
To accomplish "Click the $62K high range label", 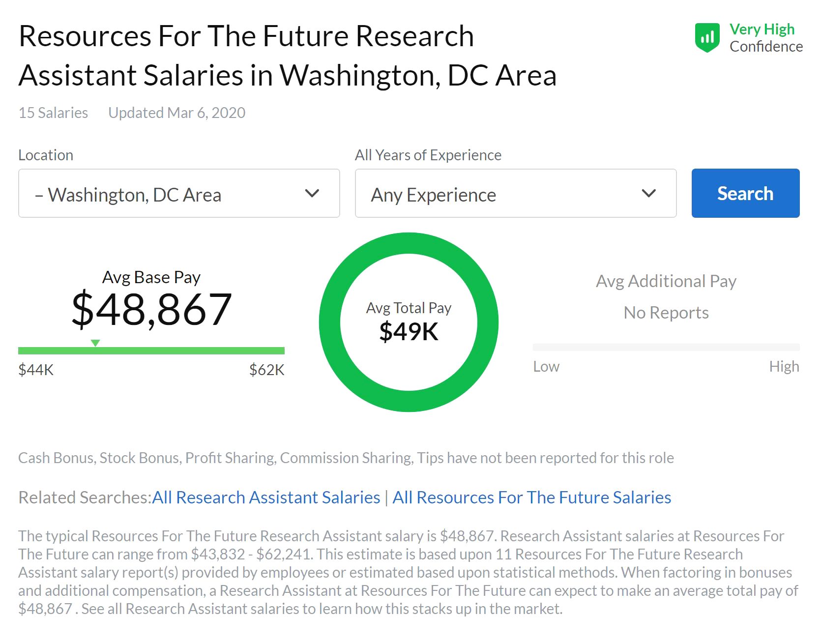I will (x=267, y=370).
